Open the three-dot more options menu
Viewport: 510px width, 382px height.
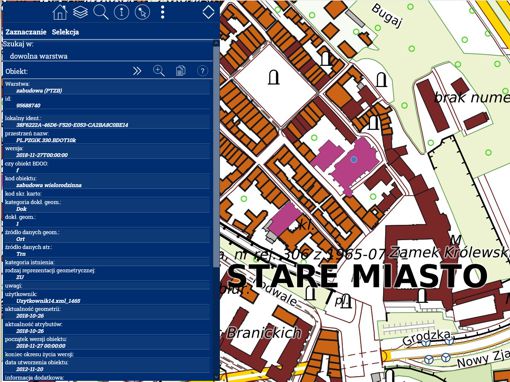pos(162,12)
